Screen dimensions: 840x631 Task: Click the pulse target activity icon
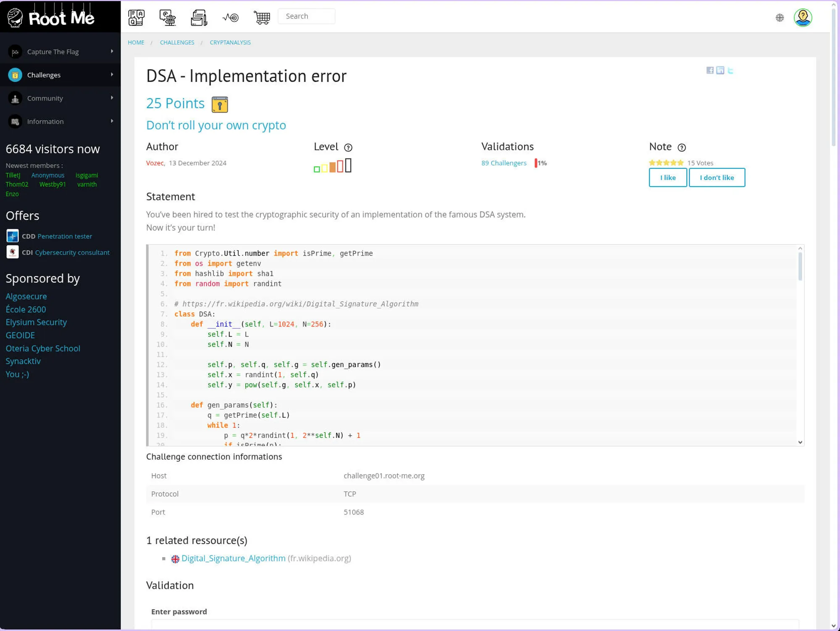tap(231, 17)
